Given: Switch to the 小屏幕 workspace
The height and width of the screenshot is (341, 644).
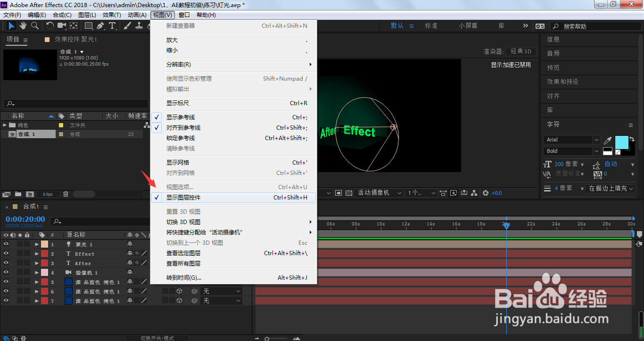Looking at the screenshot, I should coord(468,26).
